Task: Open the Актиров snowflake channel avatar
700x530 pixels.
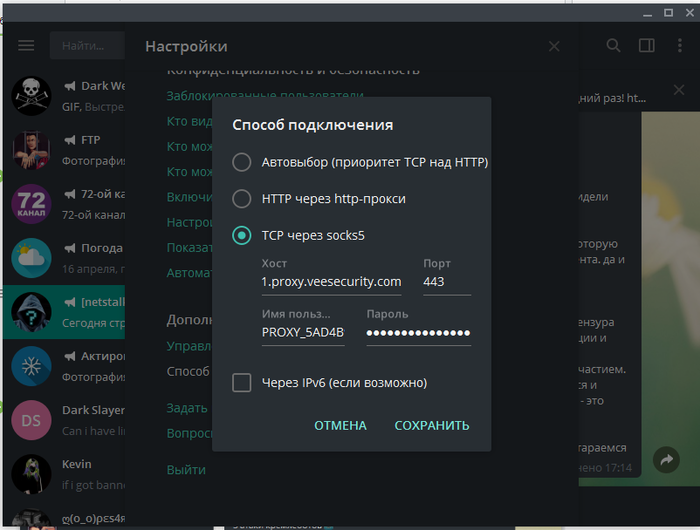Action: [31, 365]
